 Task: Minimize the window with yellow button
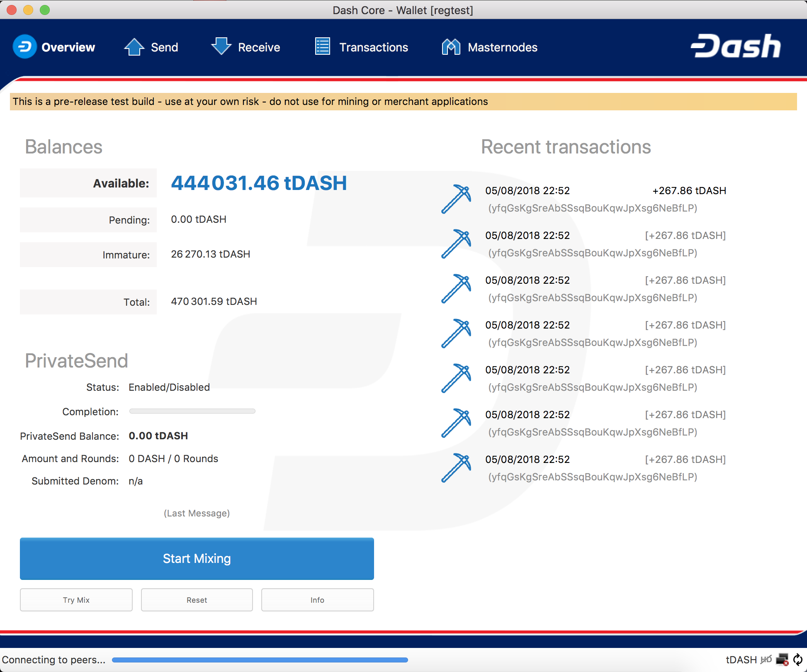[x=28, y=10]
